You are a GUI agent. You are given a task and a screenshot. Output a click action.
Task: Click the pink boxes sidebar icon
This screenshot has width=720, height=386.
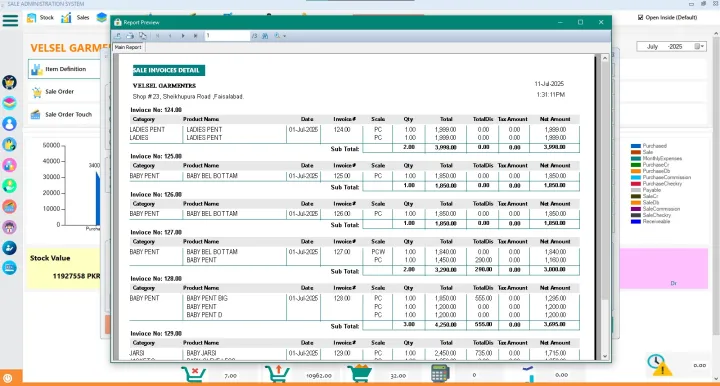9,165
